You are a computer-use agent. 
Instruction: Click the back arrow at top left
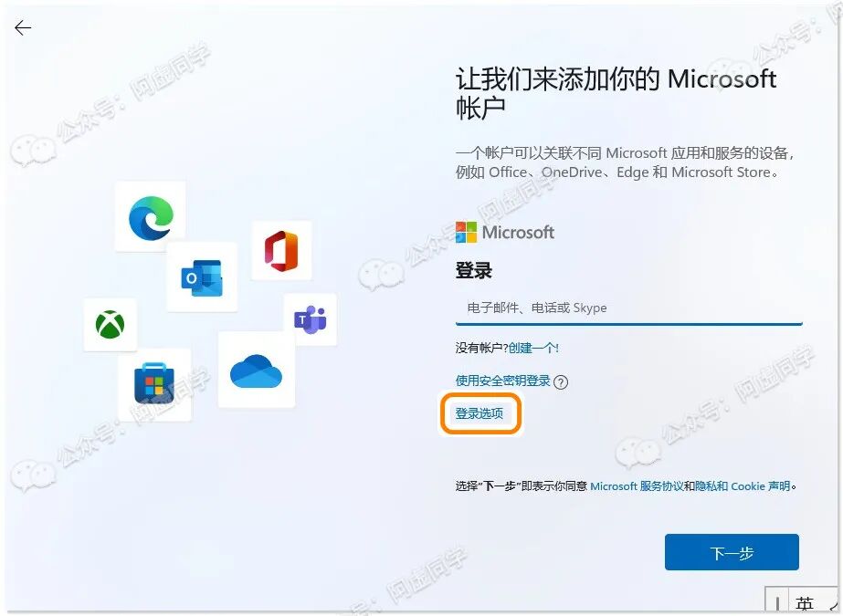(x=23, y=27)
